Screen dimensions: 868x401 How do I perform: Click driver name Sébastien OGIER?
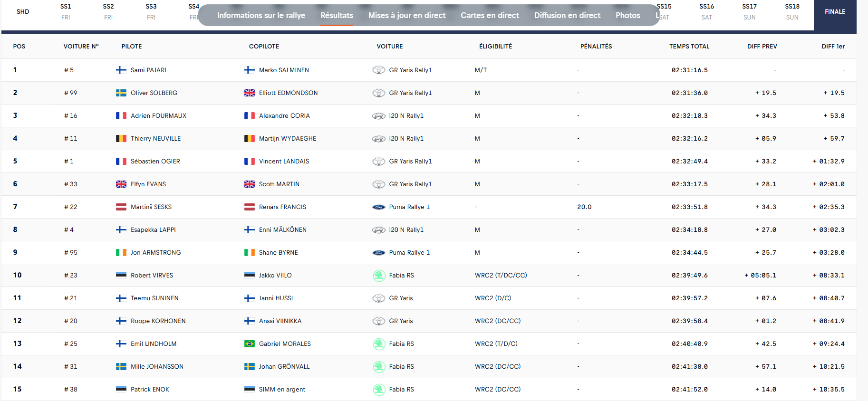point(155,161)
